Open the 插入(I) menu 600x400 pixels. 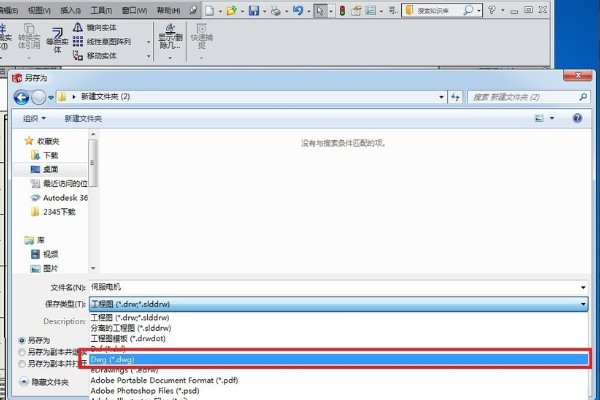(70, 10)
